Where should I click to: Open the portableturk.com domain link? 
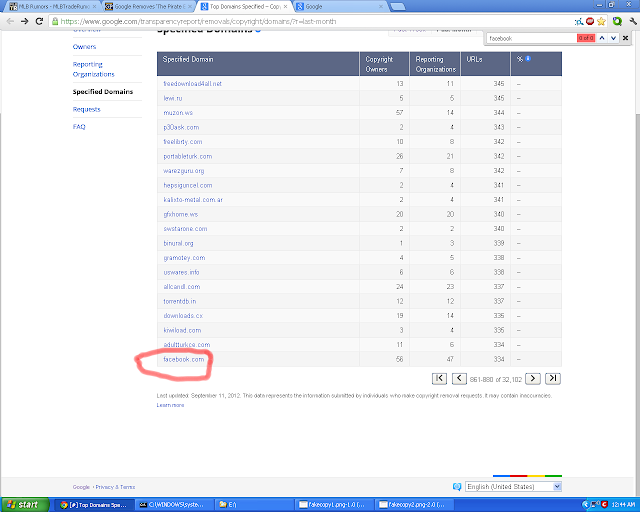click(188, 156)
